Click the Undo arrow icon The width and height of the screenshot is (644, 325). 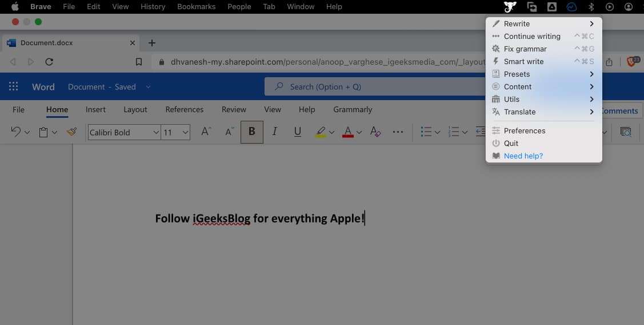click(16, 132)
